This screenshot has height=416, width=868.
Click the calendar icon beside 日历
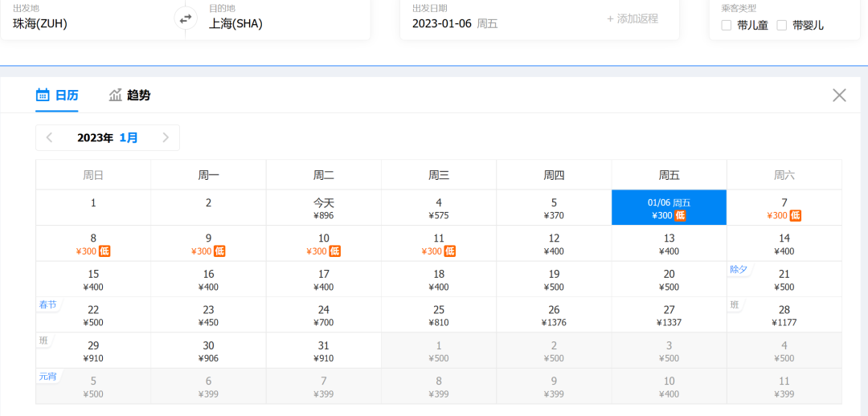tap(43, 95)
